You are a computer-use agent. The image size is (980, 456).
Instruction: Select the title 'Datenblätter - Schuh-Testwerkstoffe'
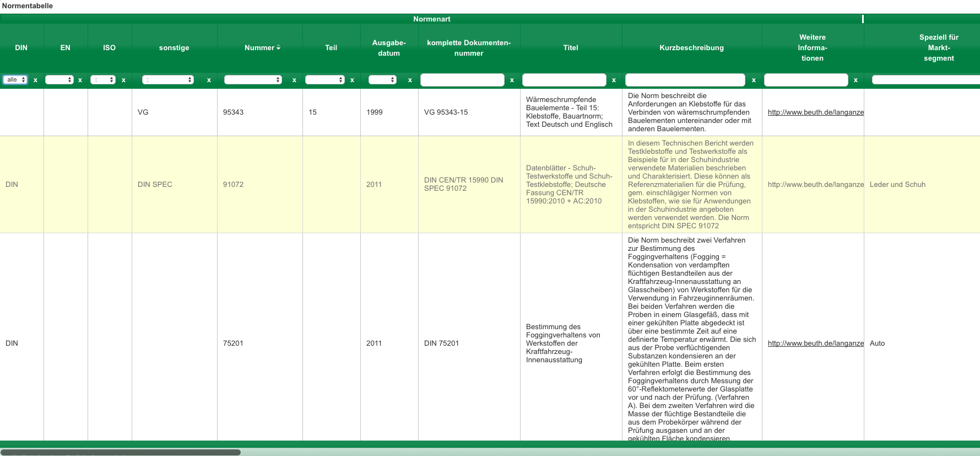click(x=570, y=185)
